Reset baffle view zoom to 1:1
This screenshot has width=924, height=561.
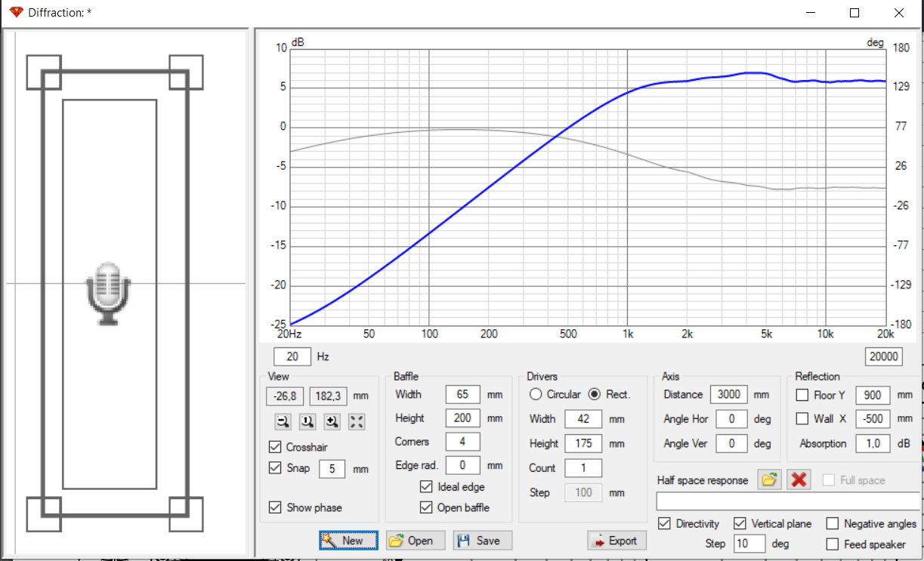pyautogui.click(x=307, y=422)
